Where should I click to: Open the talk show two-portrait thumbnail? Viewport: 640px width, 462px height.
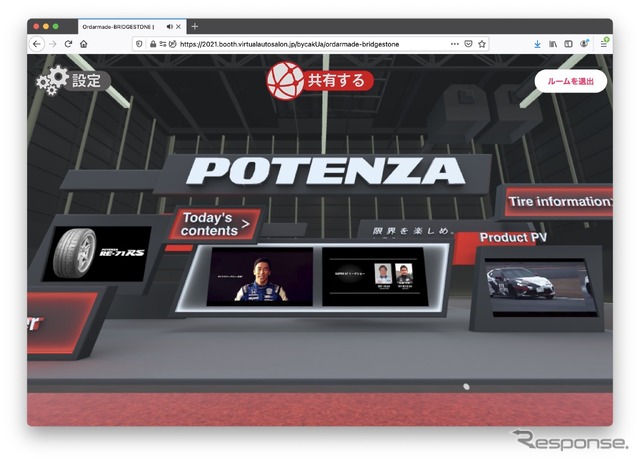click(375, 276)
